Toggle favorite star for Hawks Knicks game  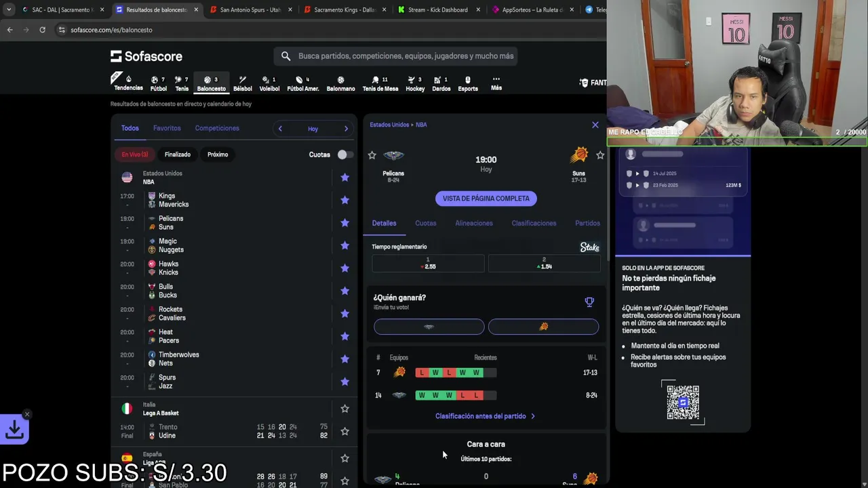344,268
